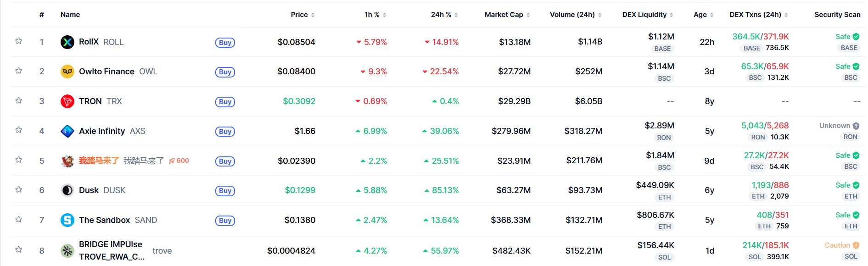Click the Caution warning icon for trove
This screenshot has width=868, height=266.
[856, 245]
